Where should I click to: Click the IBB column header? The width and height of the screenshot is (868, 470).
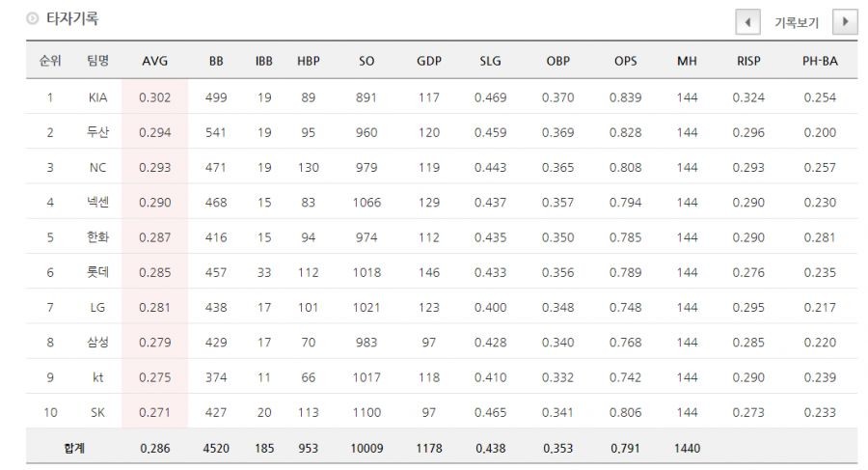click(263, 61)
